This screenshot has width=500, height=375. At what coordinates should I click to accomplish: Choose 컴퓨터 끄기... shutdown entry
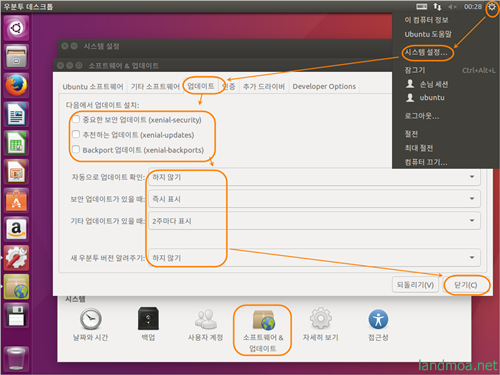tap(426, 162)
